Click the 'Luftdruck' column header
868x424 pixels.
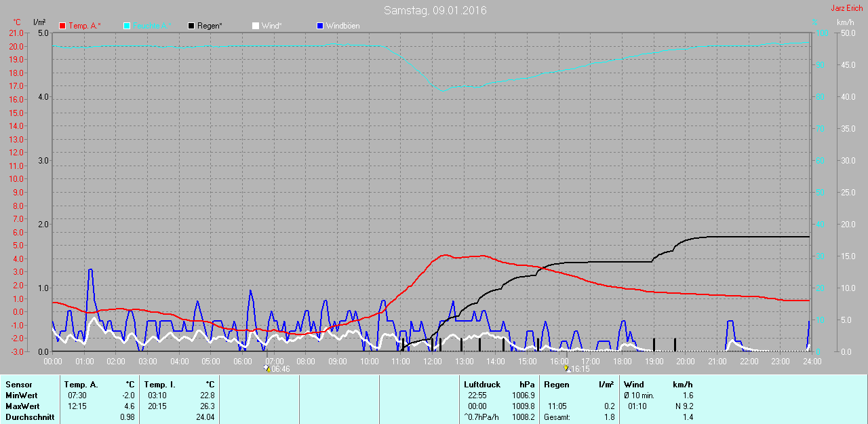[482, 385]
